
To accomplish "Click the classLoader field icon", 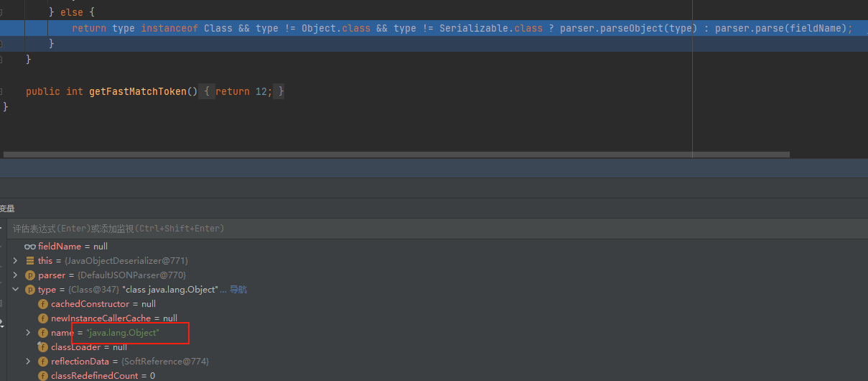I will click(x=43, y=347).
